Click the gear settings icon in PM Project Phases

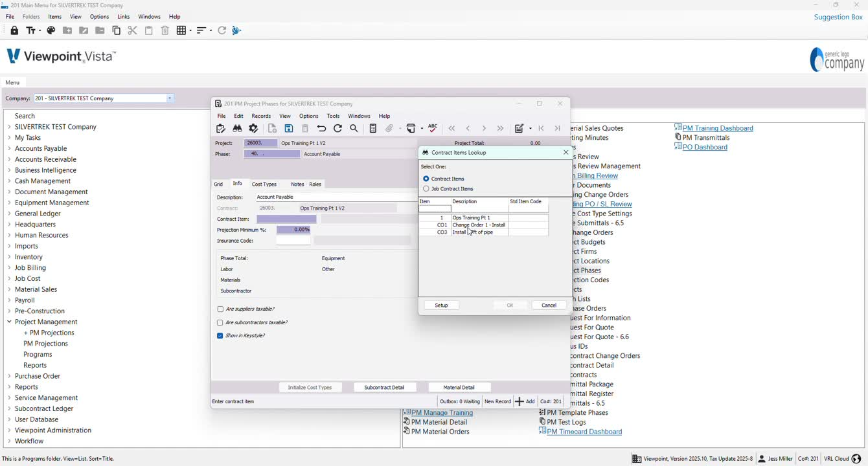(254, 129)
